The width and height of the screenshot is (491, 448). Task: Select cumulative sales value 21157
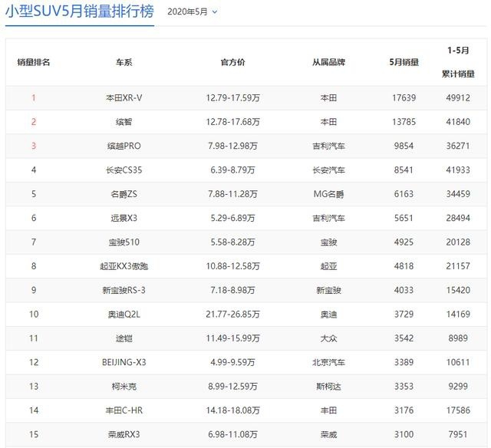click(458, 266)
